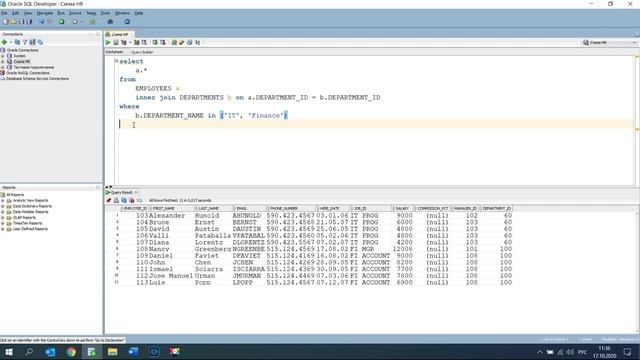Click the taskbar search magnifier icon
640x360 pixels.
click(29, 352)
